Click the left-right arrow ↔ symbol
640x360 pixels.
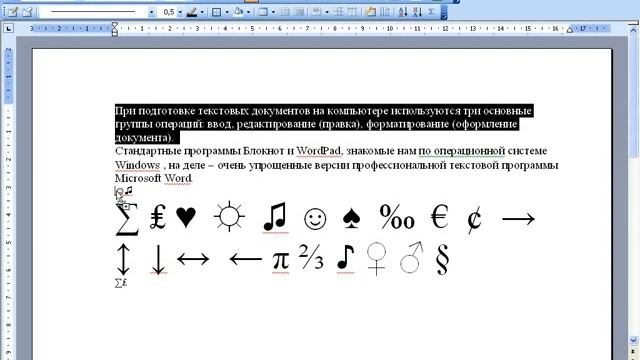193,259
